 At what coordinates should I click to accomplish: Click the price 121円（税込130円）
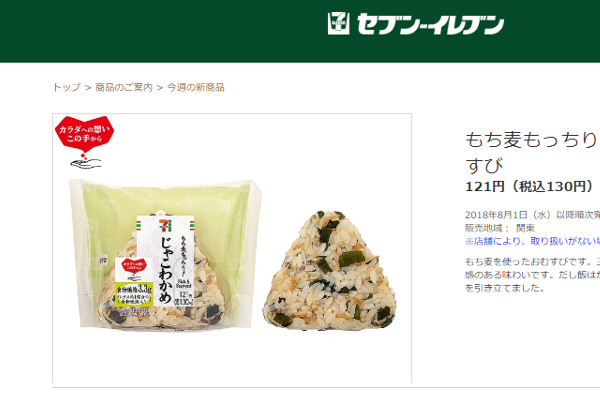point(531,187)
